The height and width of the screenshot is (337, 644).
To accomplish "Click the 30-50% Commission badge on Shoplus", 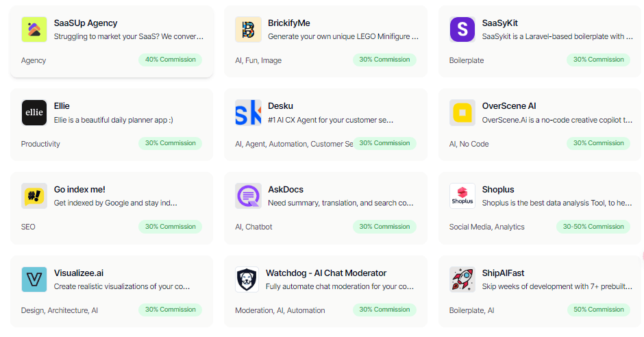I will click(x=593, y=227).
